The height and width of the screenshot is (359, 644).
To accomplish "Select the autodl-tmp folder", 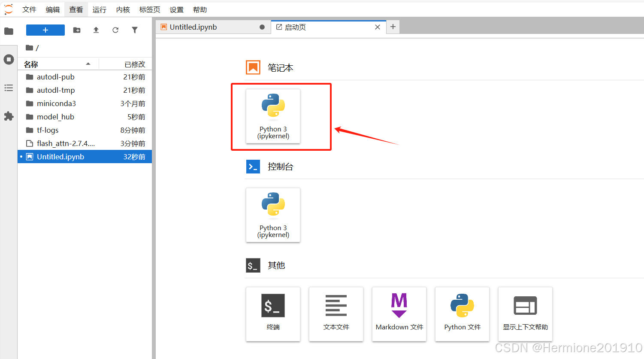I will 85,90.
